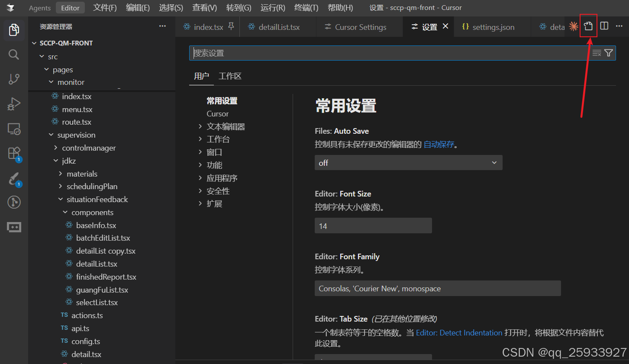Select 常用设置 in settings outline
This screenshot has width=629, height=364.
(x=222, y=100)
